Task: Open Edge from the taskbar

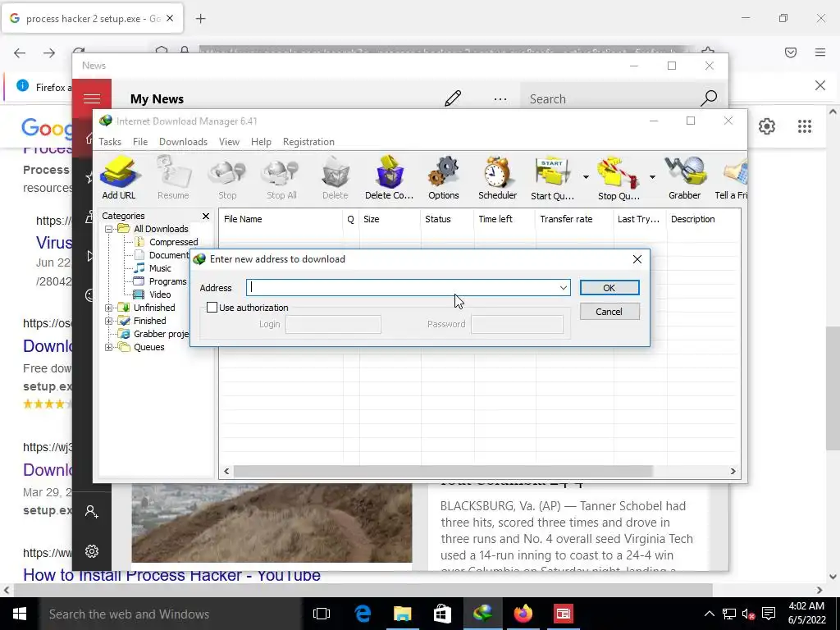Action: coord(363,614)
